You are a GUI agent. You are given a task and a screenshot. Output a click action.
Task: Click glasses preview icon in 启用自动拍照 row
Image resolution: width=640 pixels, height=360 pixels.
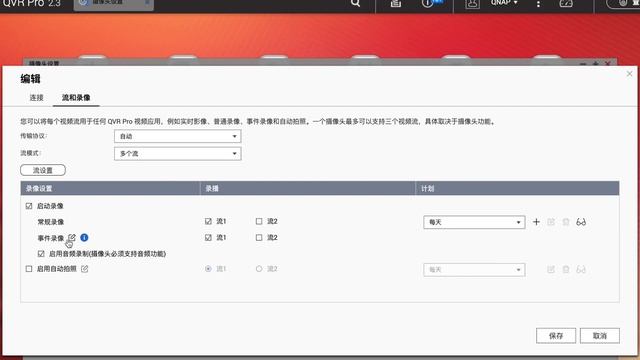581,269
